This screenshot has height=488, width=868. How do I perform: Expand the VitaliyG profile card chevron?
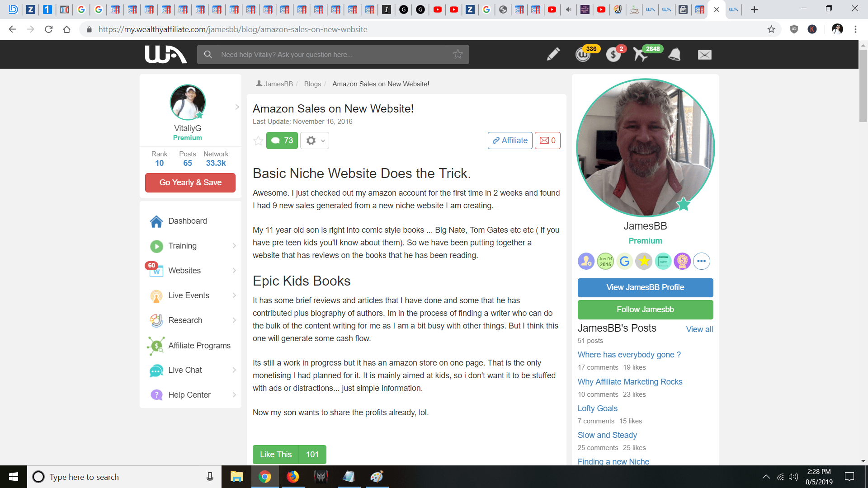(x=237, y=107)
